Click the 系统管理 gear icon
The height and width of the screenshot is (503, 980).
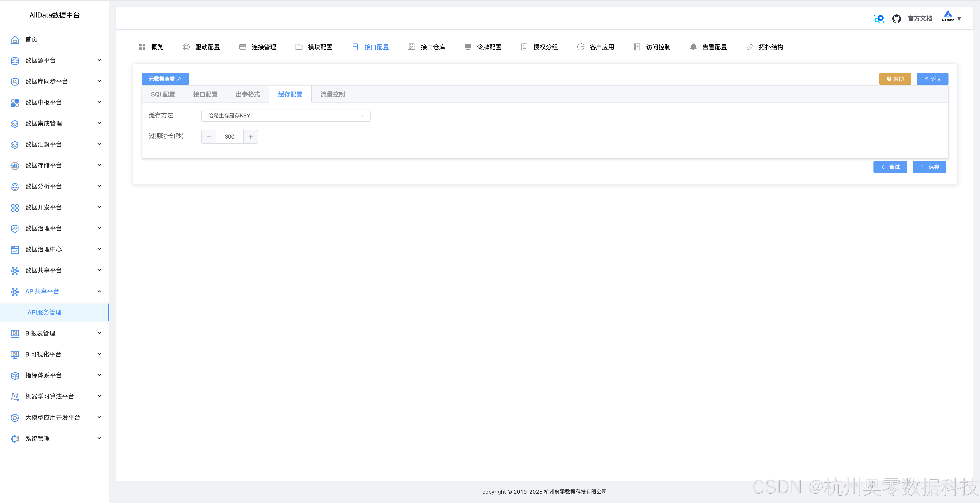15,439
